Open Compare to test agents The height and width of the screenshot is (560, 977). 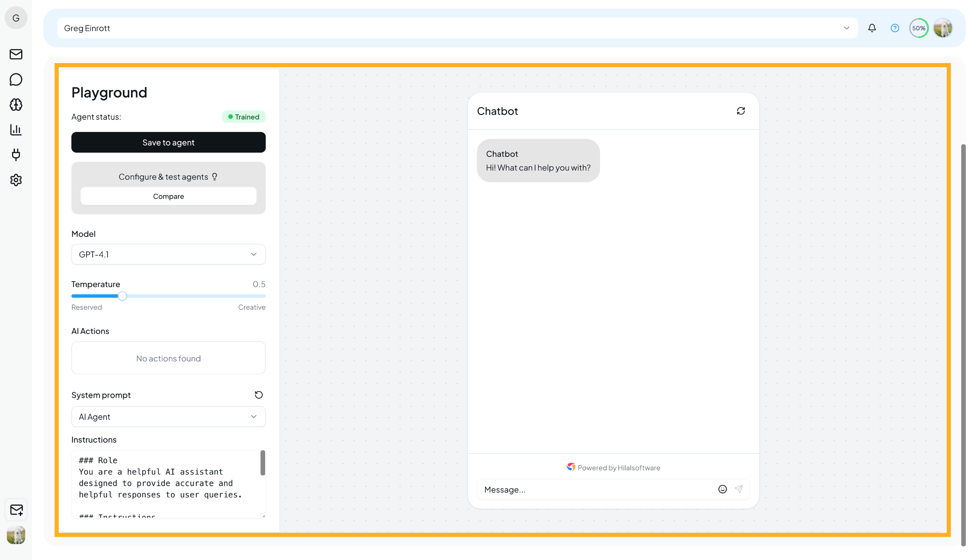tap(168, 196)
